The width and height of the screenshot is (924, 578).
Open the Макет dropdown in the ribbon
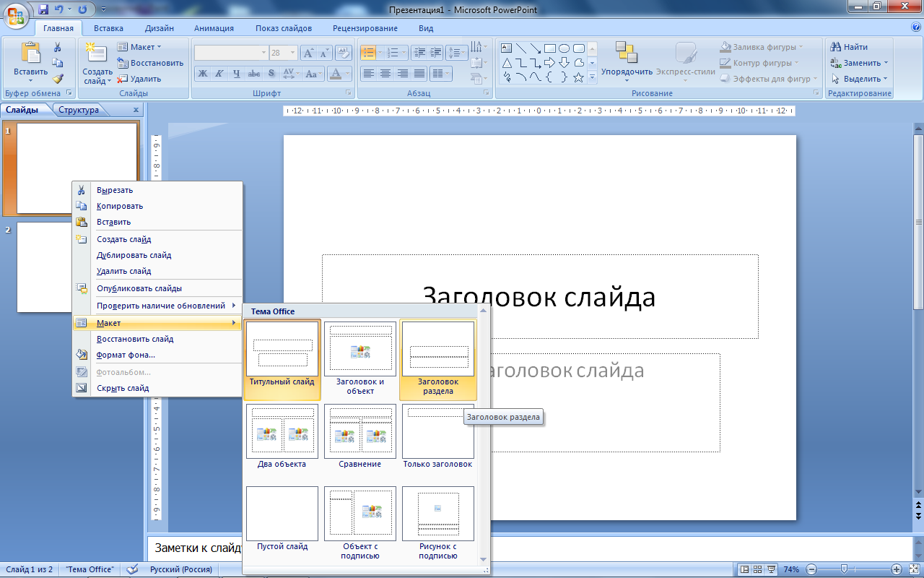click(139, 47)
